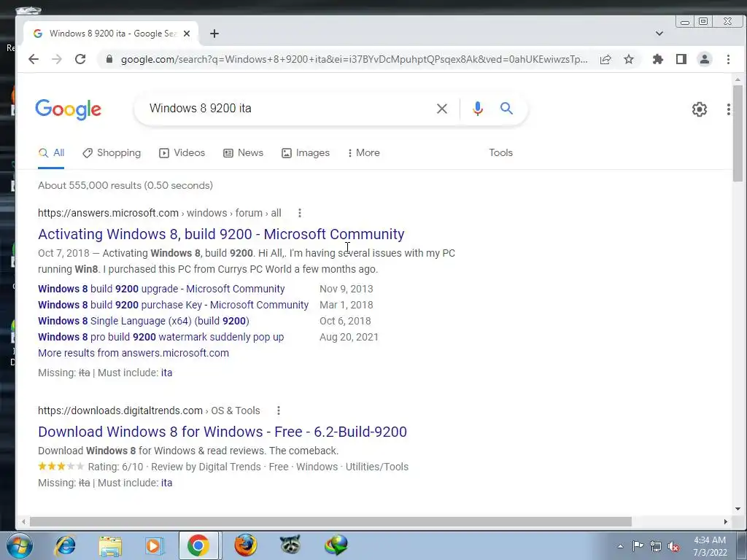
Task: View site info via padlock icon
Action: pyautogui.click(x=109, y=59)
